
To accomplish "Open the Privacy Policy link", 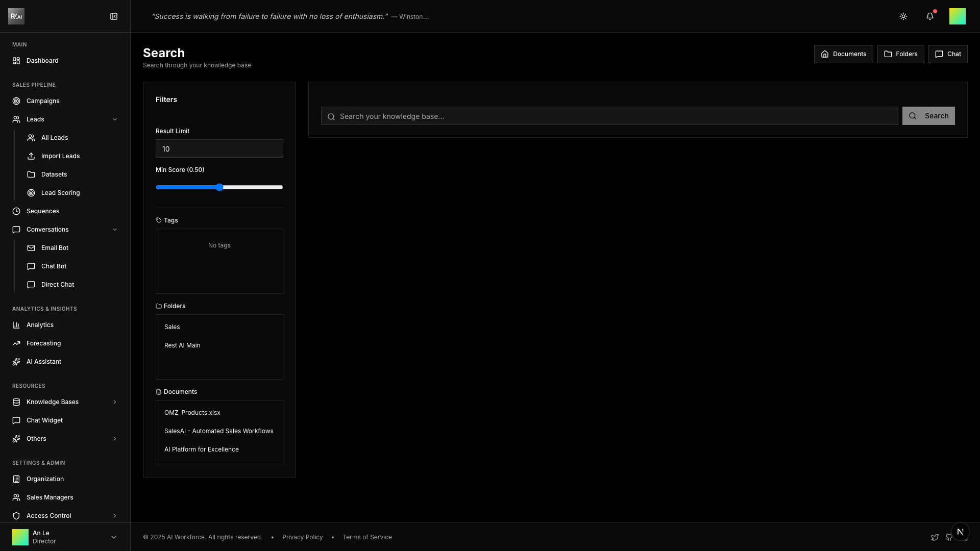I will 302,537.
